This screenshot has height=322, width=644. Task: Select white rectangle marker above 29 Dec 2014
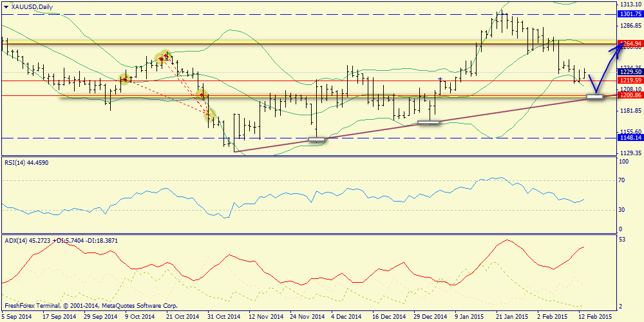pos(428,122)
